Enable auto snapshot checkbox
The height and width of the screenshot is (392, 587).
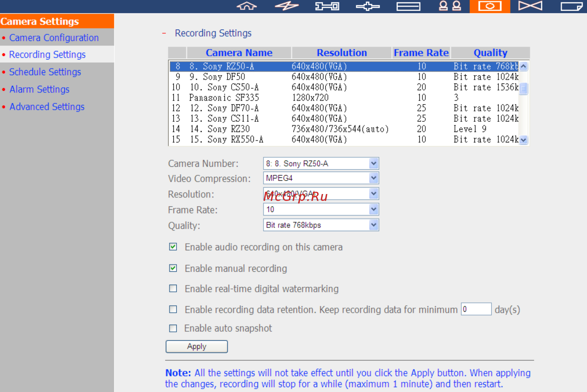pos(173,328)
